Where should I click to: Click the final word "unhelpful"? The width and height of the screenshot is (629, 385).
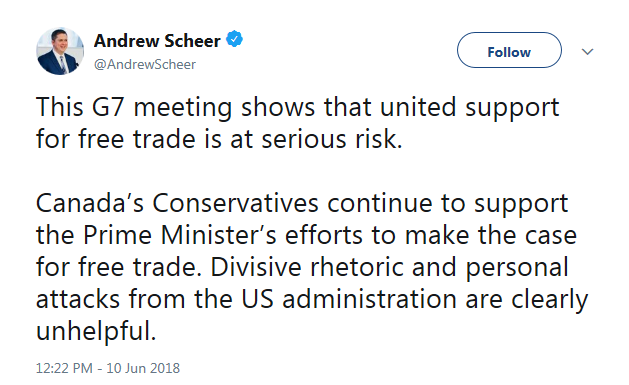click(96, 332)
